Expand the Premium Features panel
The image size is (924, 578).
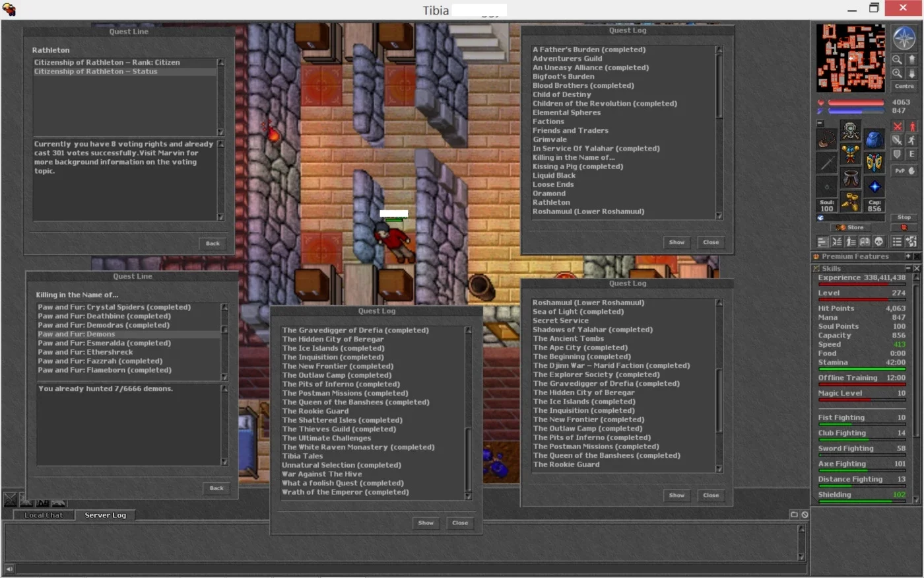click(908, 256)
